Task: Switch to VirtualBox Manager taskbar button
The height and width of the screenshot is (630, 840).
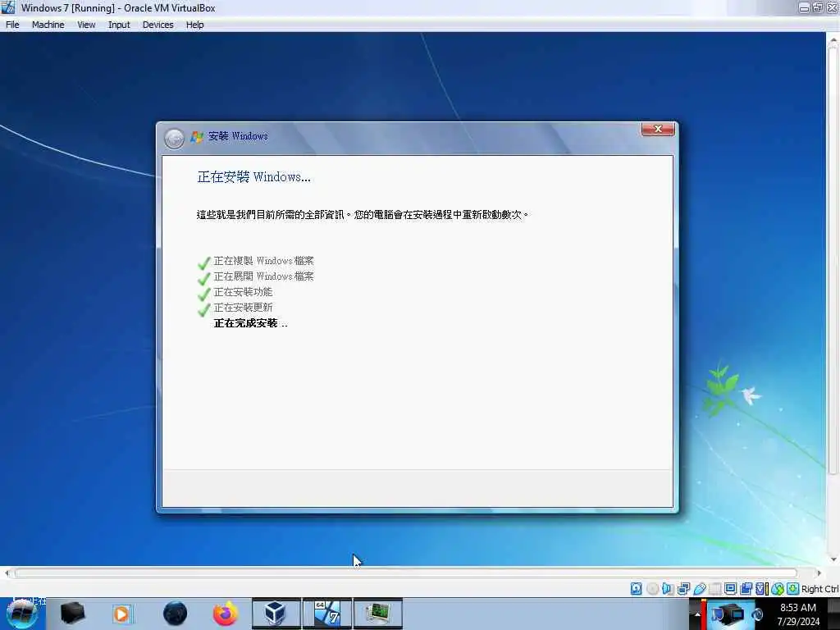Action: point(276,614)
